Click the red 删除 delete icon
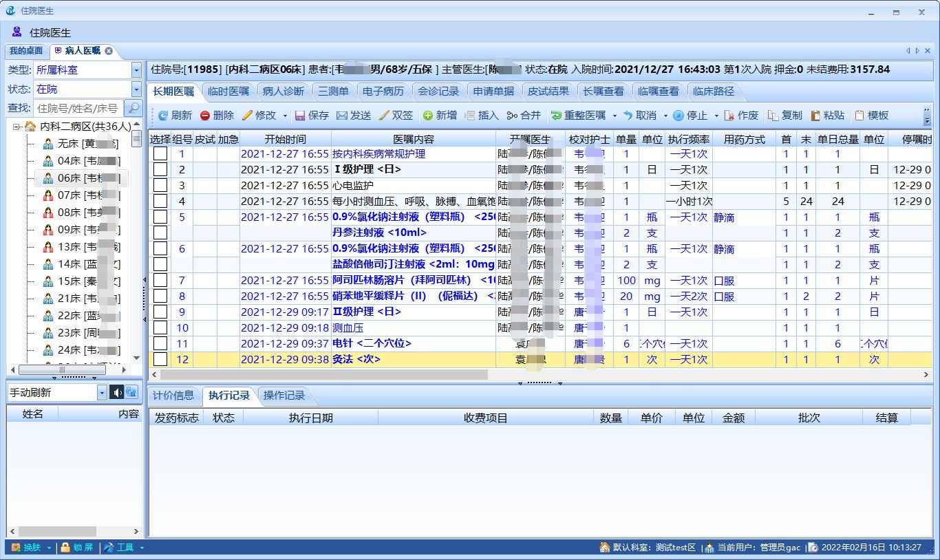The image size is (940, 560). tap(205, 116)
